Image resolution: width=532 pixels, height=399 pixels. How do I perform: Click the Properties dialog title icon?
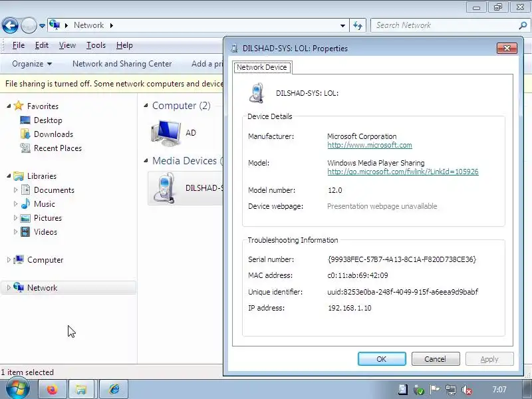[x=234, y=48]
